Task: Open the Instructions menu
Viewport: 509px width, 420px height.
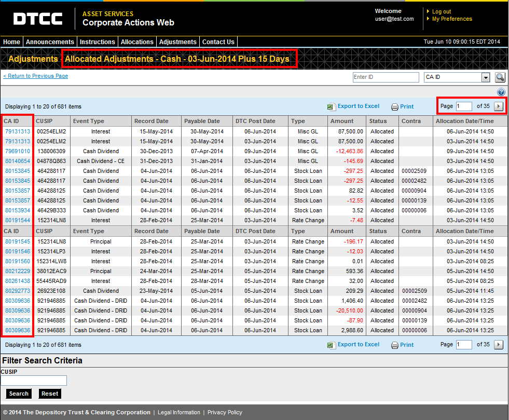Action: [x=98, y=42]
